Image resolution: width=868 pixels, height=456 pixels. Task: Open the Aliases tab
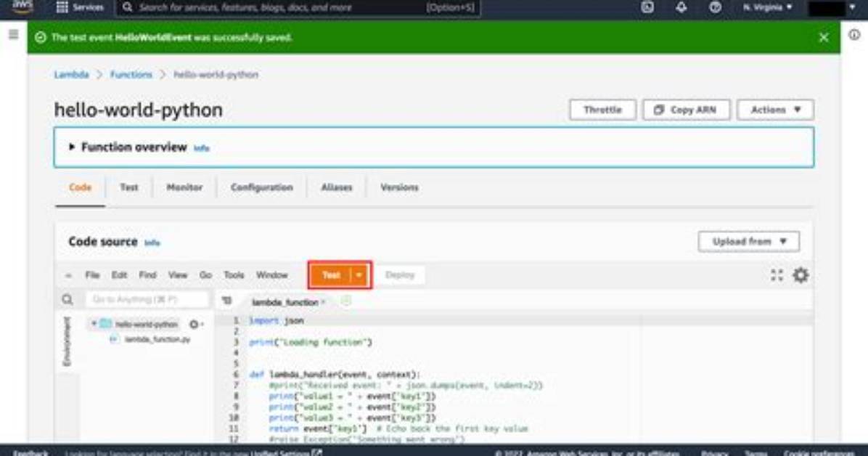(x=337, y=187)
